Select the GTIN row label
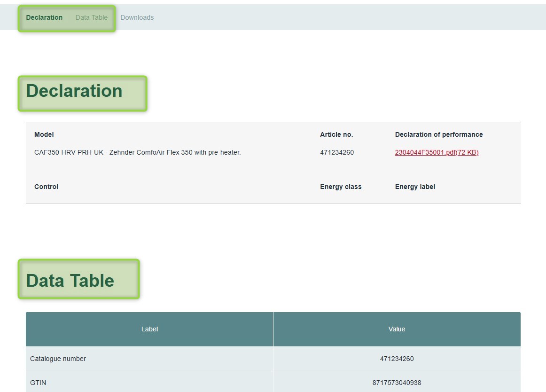This screenshot has width=546, height=392. pos(38,383)
